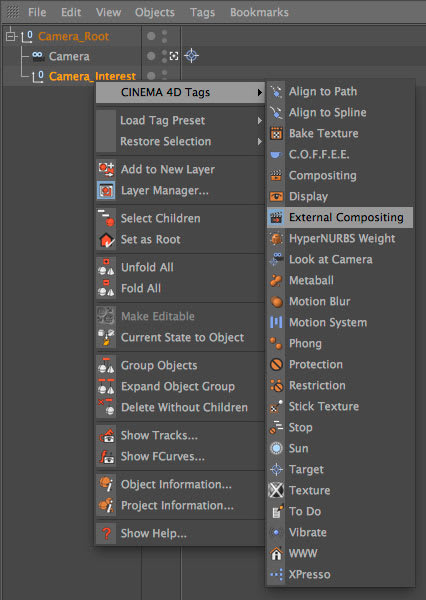This screenshot has width=426, height=600.
Task: Select the Camera object in the tree
Action: tap(69, 56)
